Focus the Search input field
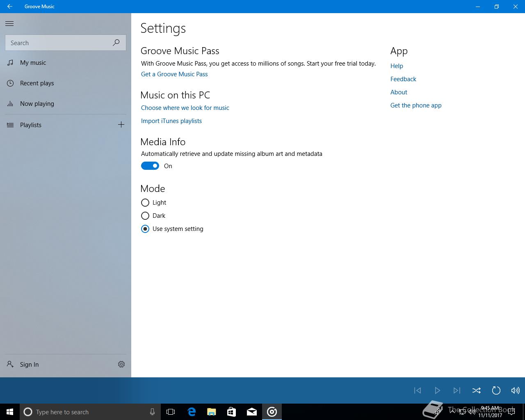The image size is (525, 420). (x=66, y=43)
